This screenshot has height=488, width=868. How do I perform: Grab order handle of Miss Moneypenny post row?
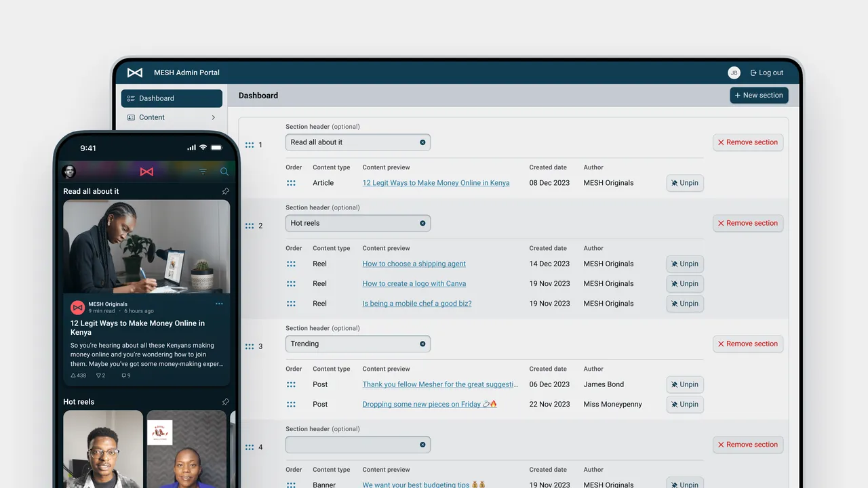click(291, 405)
